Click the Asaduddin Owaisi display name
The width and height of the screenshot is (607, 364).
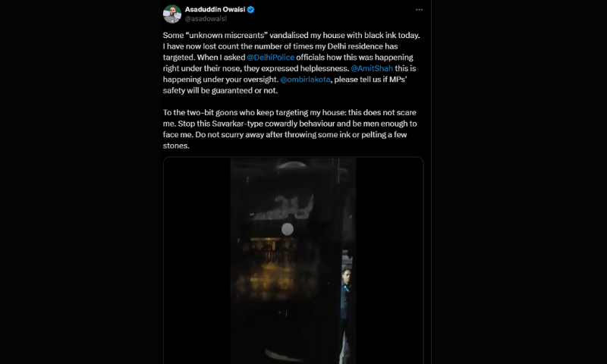point(215,9)
